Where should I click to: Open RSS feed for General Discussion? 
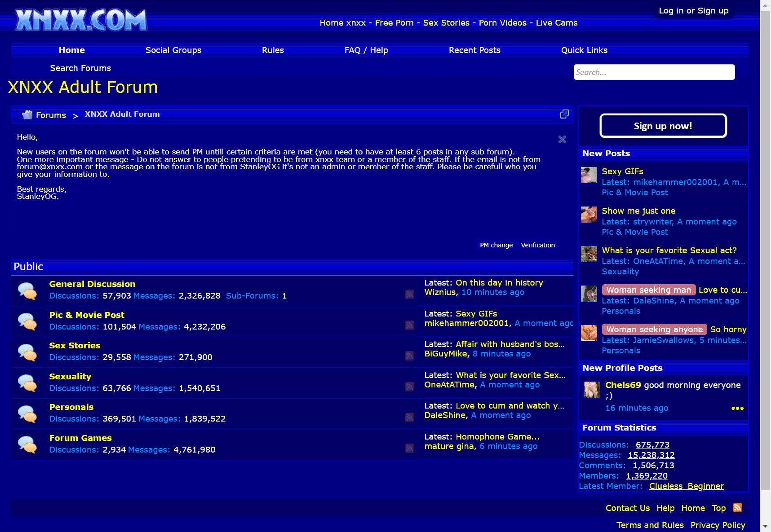pos(409,294)
